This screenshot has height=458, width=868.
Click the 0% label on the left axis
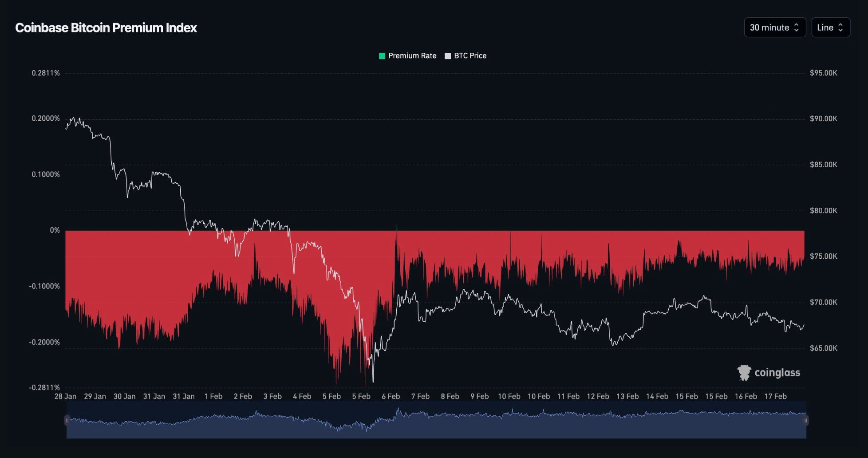tap(55, 230)
